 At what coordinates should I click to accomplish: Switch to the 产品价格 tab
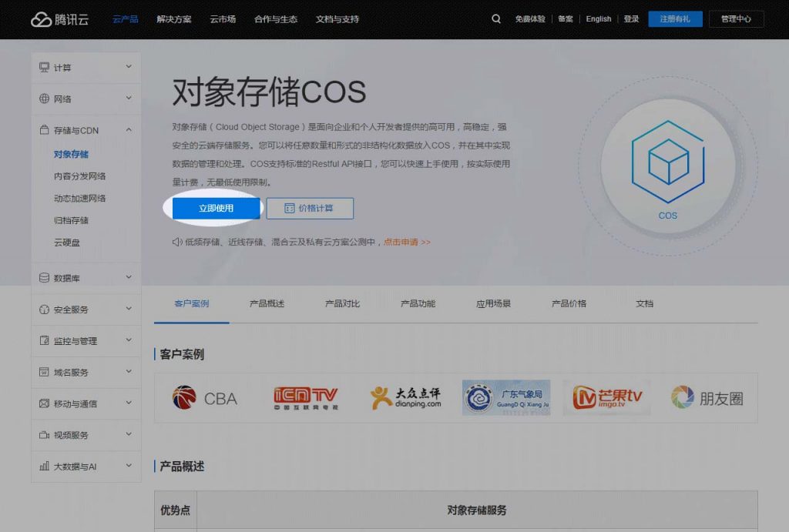[x=569, y=303]
